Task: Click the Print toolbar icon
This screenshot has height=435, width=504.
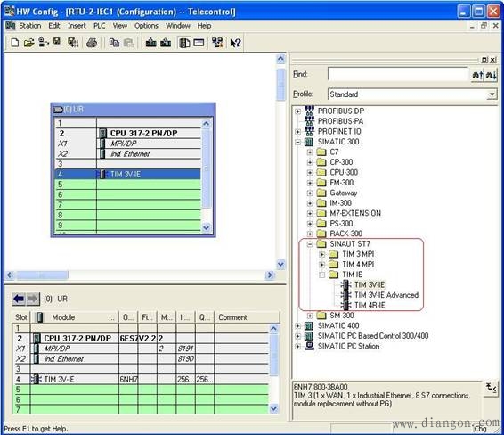Action: click(x=92, y=43)
